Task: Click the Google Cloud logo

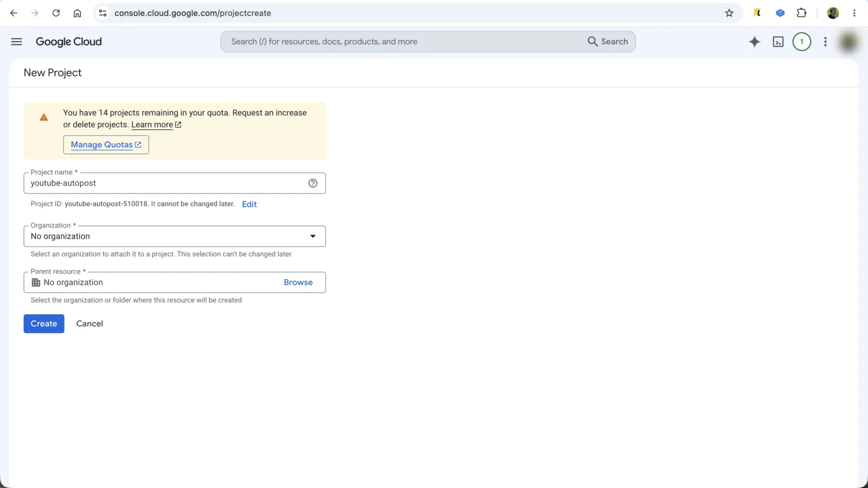Action: coord(69,42)
